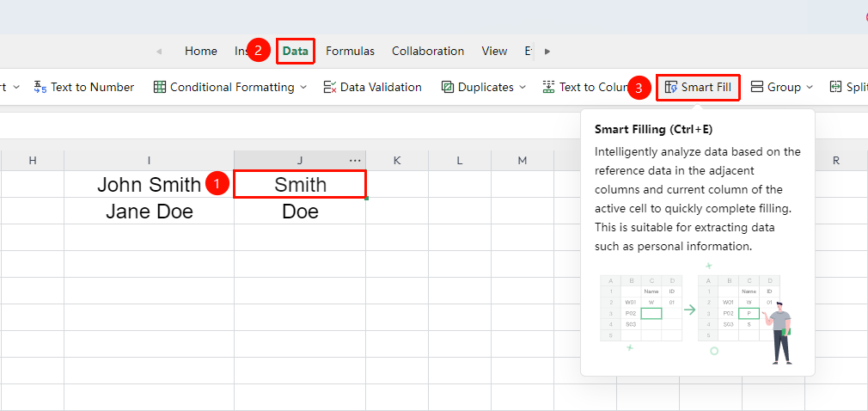Open the Formulas tab
The width and height of the screenshot is (868, 411).
(350, 51)
